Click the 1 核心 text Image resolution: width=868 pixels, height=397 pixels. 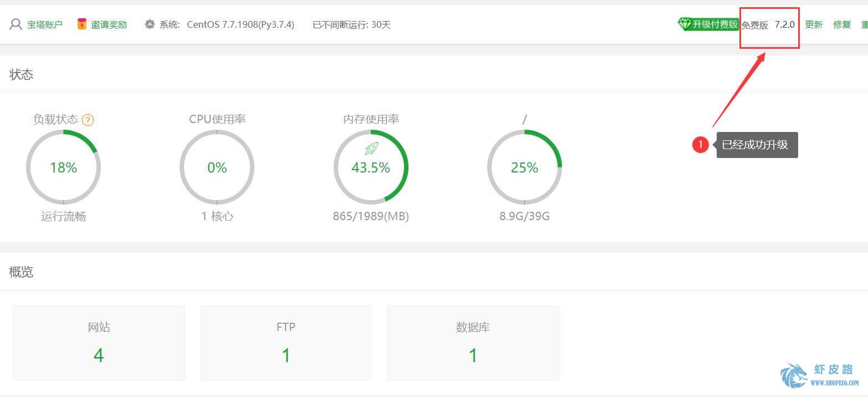click(217, 216)
